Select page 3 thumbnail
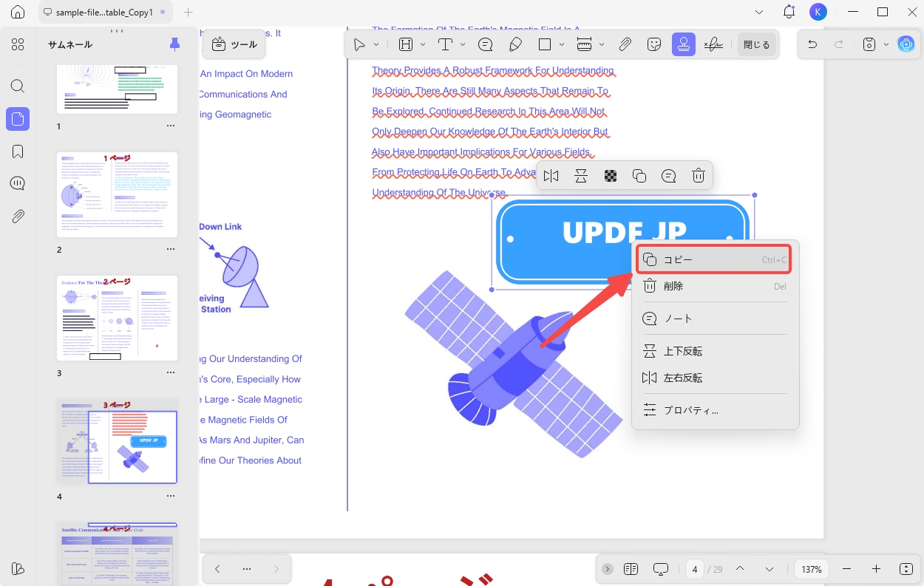The image size is (924, 586). point(118,318)
